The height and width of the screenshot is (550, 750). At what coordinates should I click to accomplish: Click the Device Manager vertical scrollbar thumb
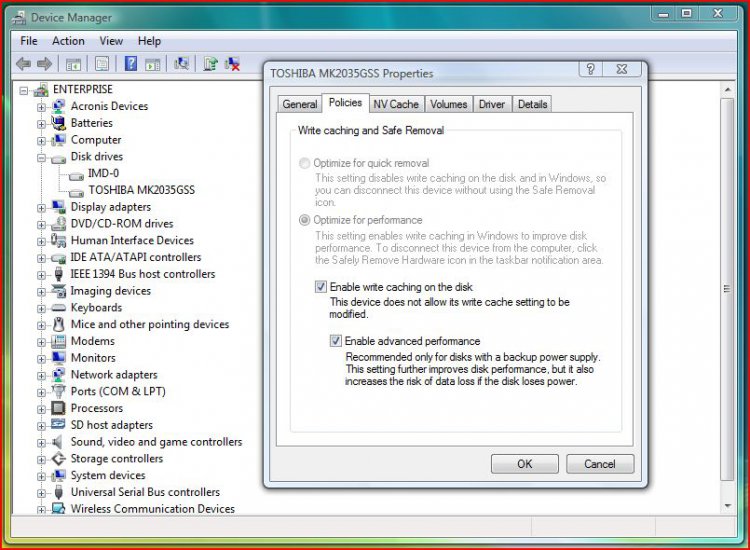click(727, 289)
